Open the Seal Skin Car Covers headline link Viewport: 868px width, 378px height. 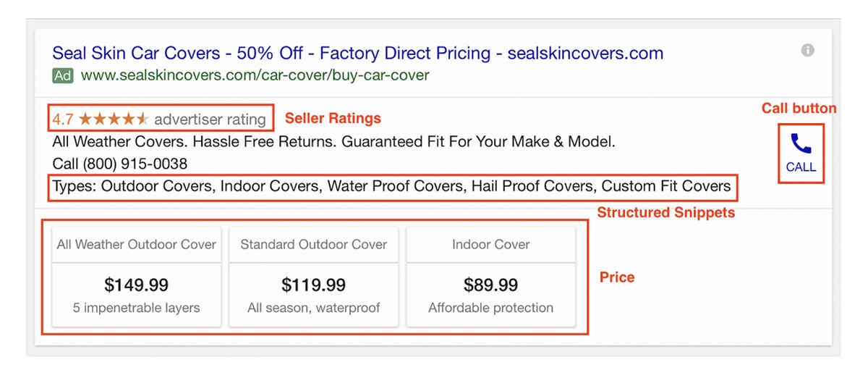(x=358, y=53)
